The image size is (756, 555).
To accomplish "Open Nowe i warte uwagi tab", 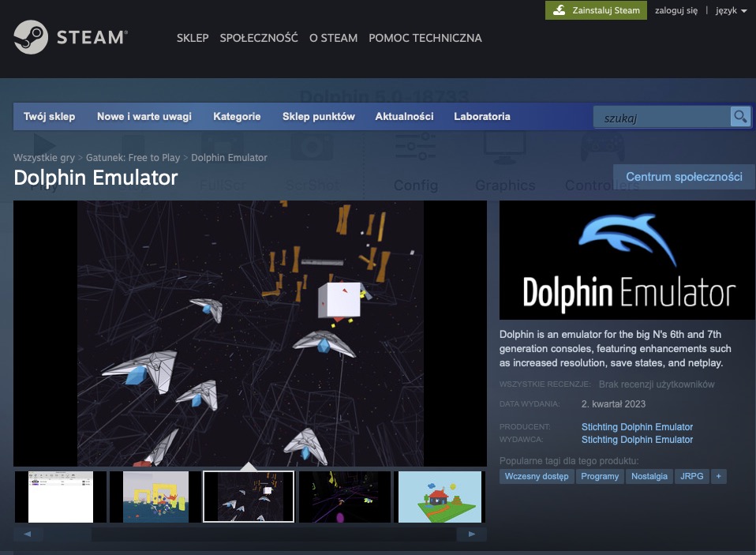I will coord(144,116).
